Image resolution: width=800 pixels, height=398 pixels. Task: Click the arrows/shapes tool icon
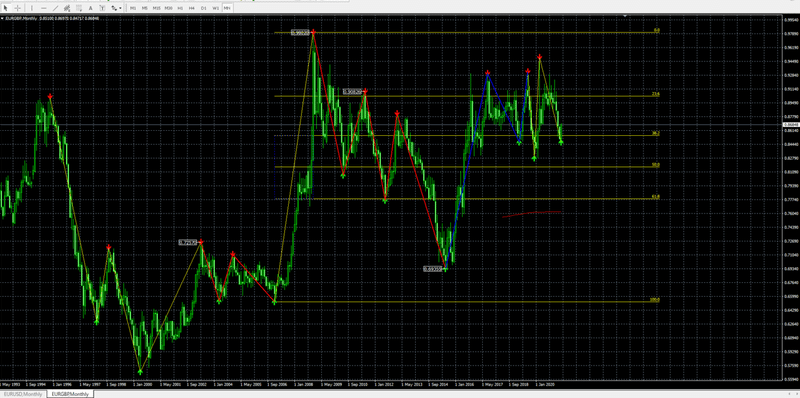tap(114, 8)
